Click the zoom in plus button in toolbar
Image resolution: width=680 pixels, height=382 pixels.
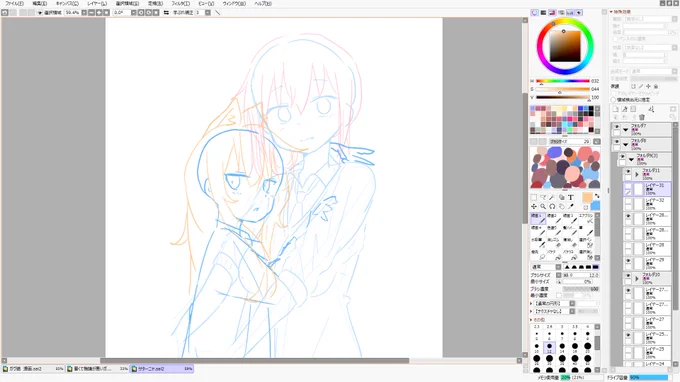(x=99, y=13)
